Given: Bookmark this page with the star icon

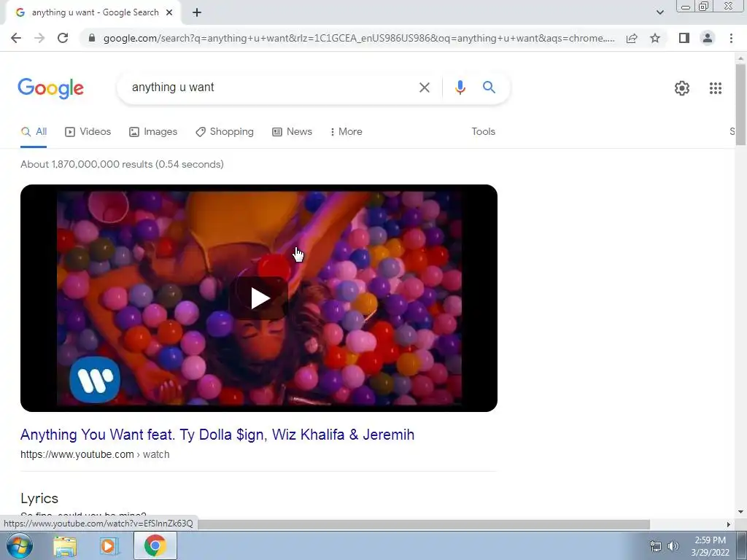Looking at the screenshot, I should [655, 38].
